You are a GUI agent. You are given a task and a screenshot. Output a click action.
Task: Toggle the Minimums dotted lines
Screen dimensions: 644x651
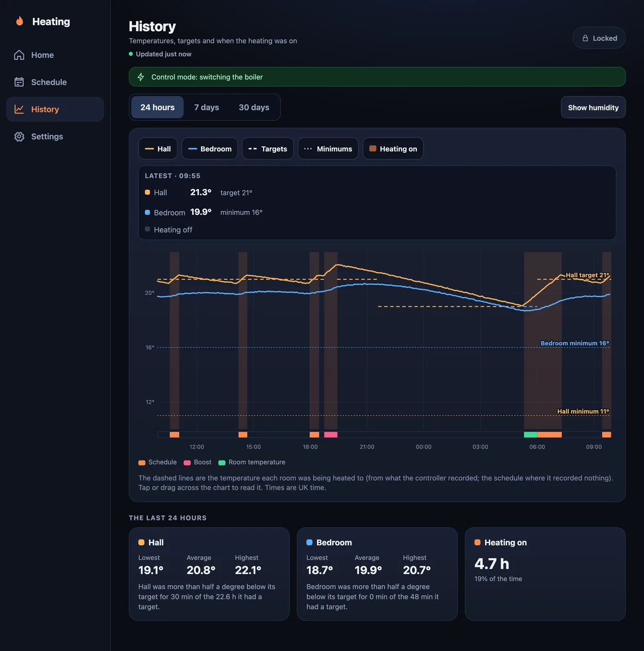[328, 149]
